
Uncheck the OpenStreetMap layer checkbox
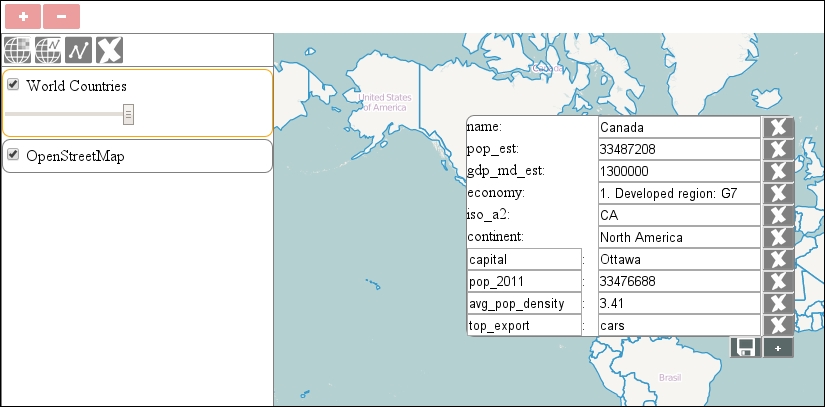[x=14, y=155]
